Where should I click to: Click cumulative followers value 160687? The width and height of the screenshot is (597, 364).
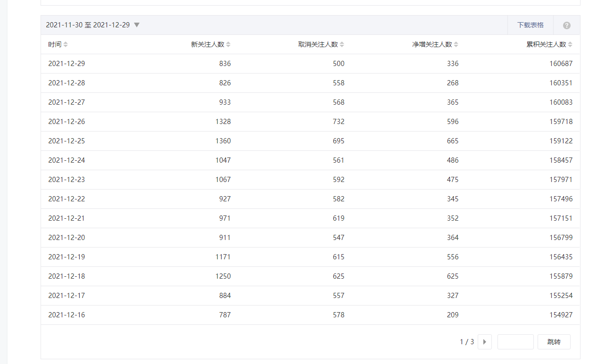[x=561, y=64]
